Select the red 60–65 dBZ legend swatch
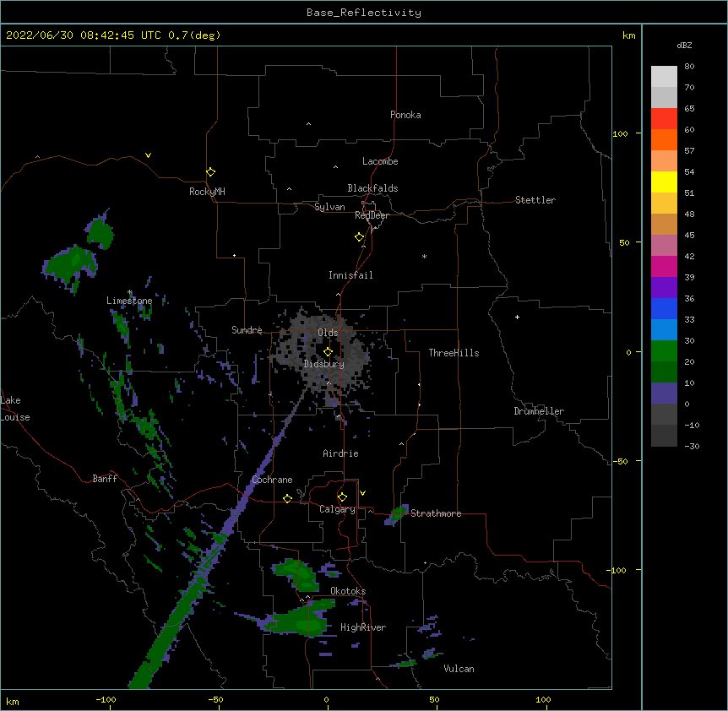Screen dimensions: 728x711 click(x=664, y=119)
